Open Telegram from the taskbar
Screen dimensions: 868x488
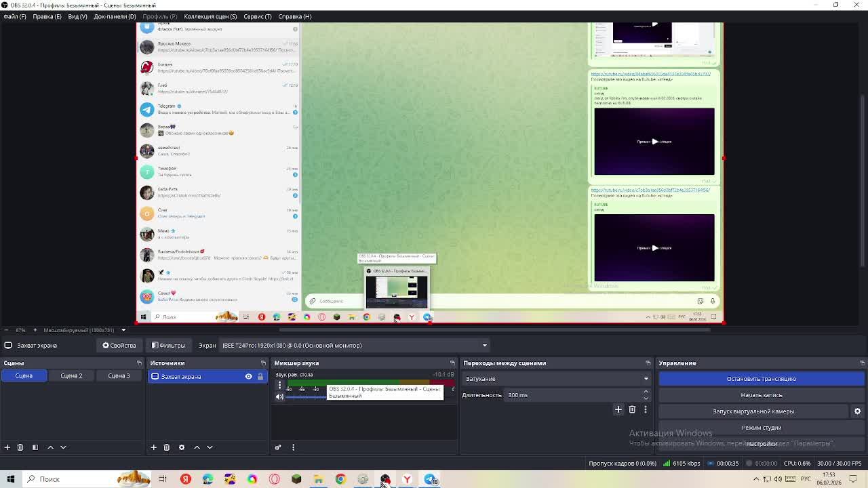click(430, 479)
